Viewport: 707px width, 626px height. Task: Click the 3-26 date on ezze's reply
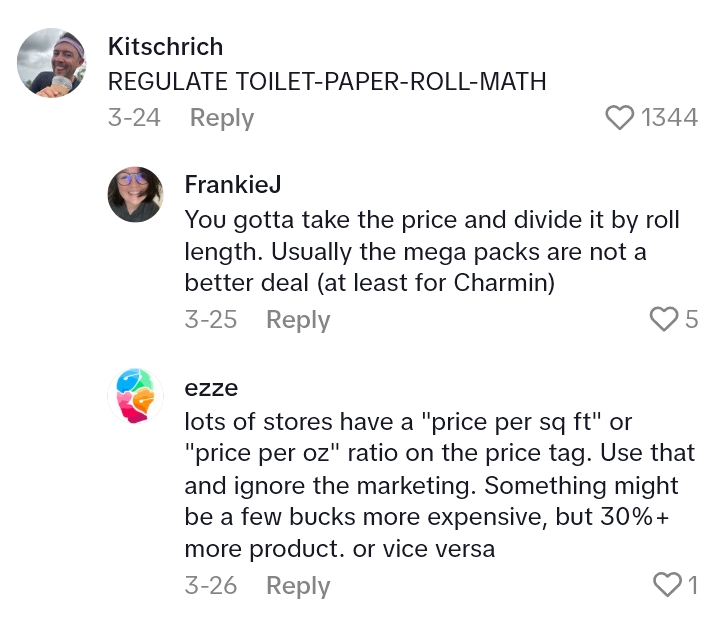pyautogui.click(x=211, y=585)
